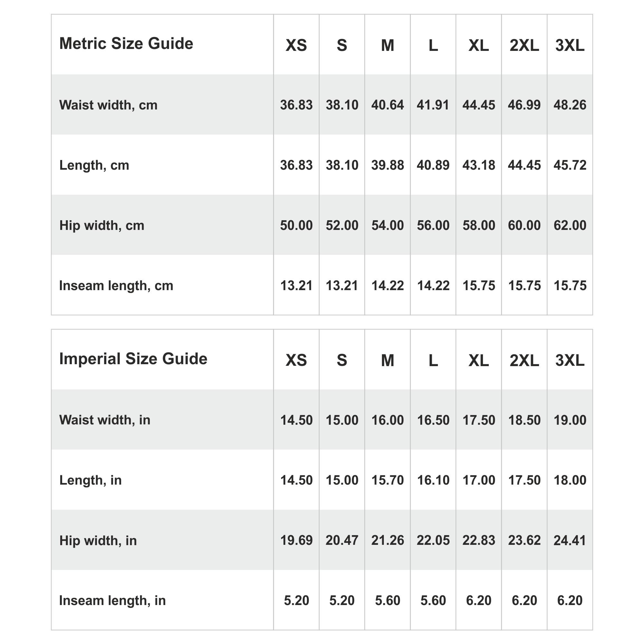
Task: Click the Waist width, in row label
Action: click(x=105, y=420)
